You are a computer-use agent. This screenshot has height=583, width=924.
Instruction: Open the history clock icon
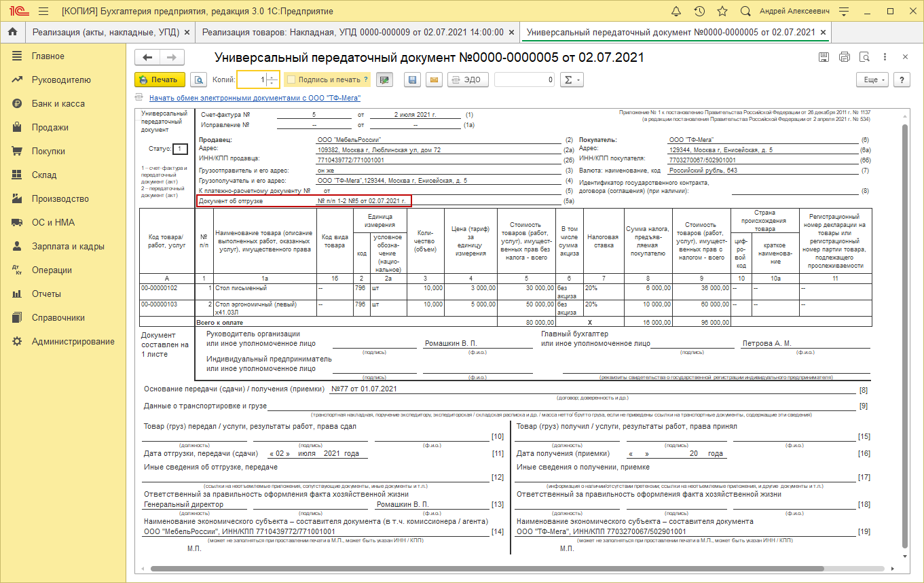point(699,12)
